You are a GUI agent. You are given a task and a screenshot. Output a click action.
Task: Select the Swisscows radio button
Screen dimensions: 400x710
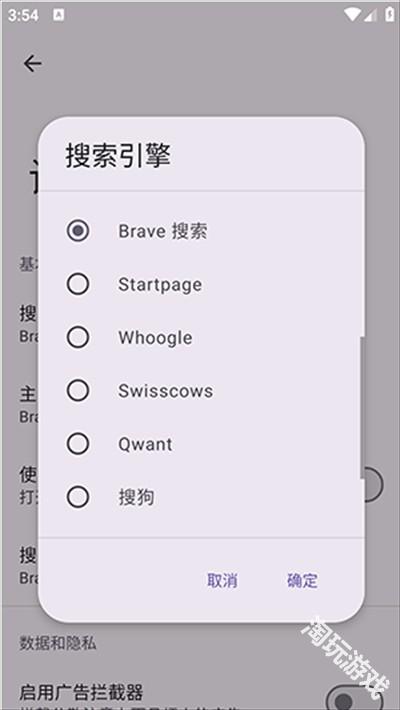(78, 390)
